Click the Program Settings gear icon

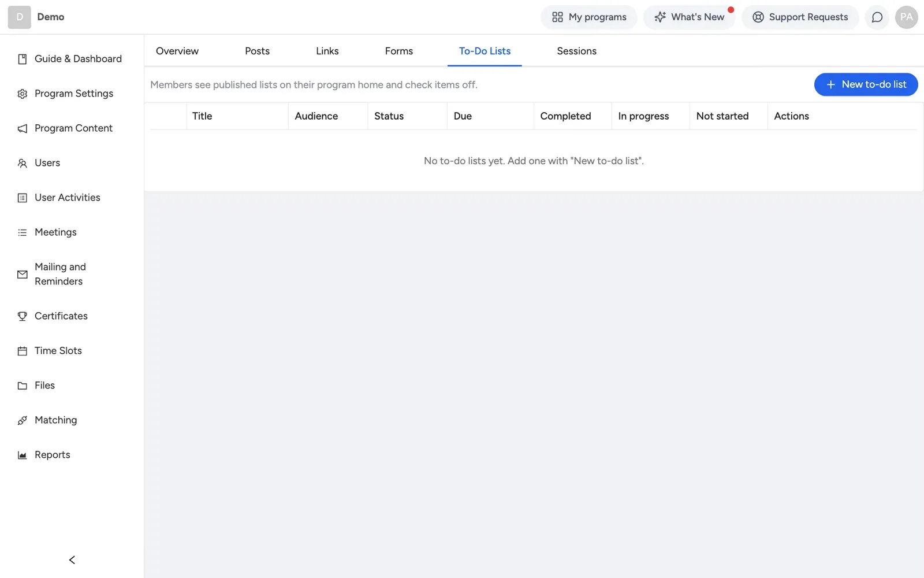[23, 94]
